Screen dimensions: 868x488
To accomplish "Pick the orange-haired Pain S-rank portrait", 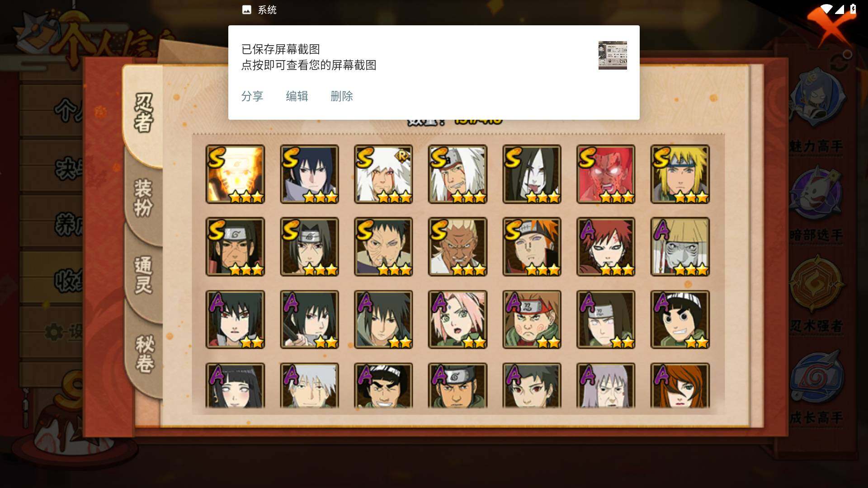I will [532, 247].
